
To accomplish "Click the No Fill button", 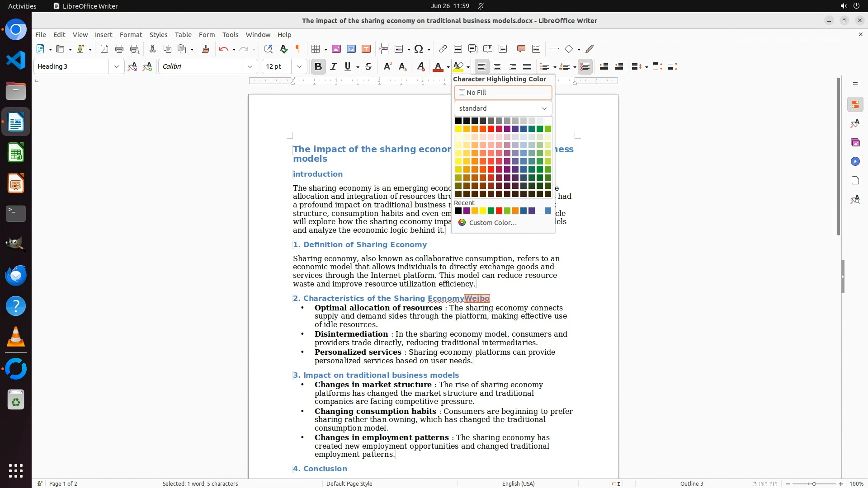I will click(x=503, y=93).
